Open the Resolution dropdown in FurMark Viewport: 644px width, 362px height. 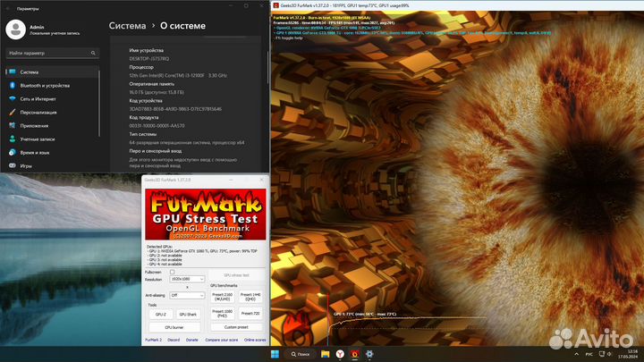[x=187, y=280]
